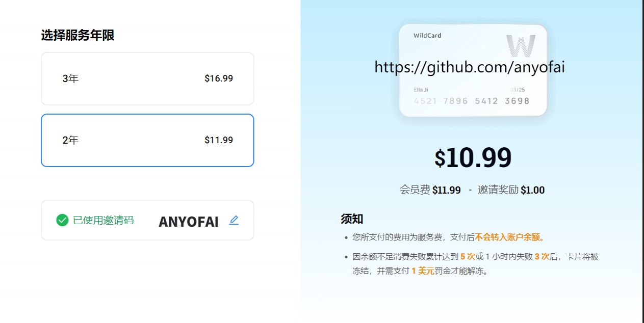
Task: Click the $10.99 total price
Action: point(473,158)
